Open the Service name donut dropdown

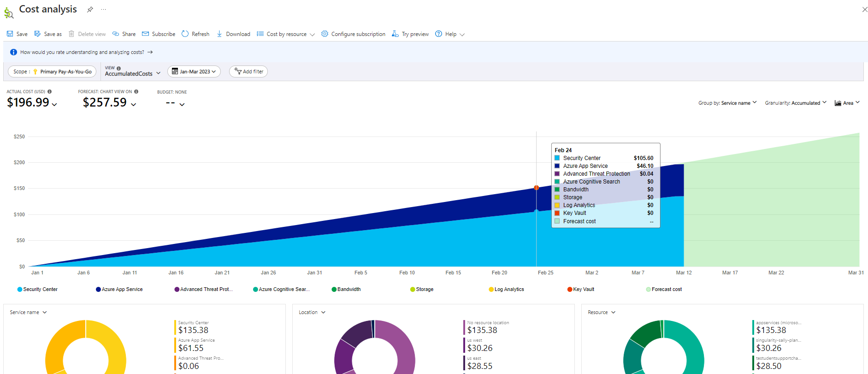28,312
